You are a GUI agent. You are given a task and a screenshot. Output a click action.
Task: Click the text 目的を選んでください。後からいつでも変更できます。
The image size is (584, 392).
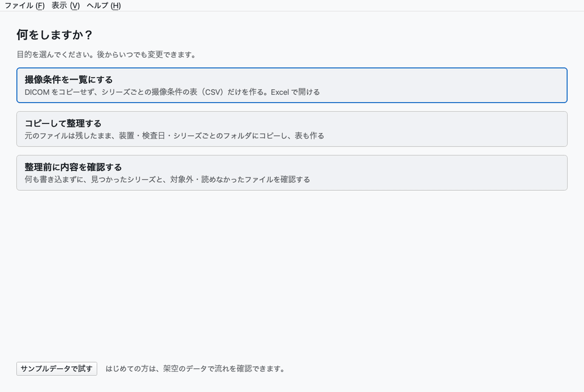[x=106, y=55]
